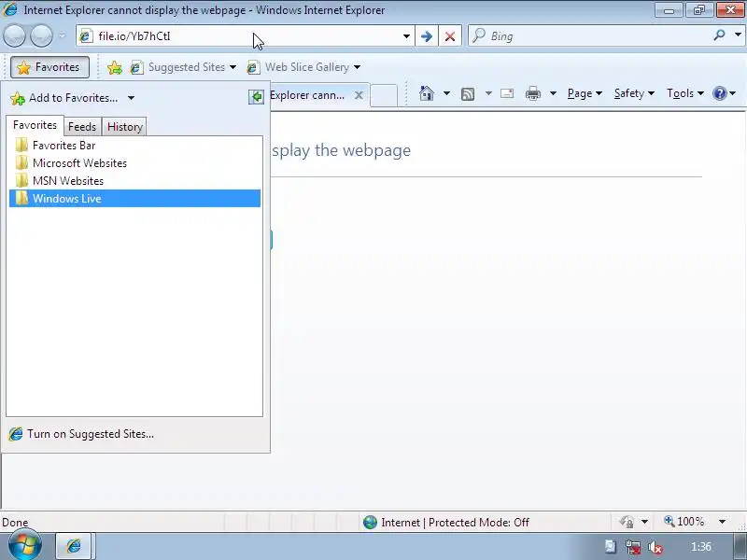Screen dimensions: 747x560
Task: Open a new blank tab
Action: click(384, 95)
